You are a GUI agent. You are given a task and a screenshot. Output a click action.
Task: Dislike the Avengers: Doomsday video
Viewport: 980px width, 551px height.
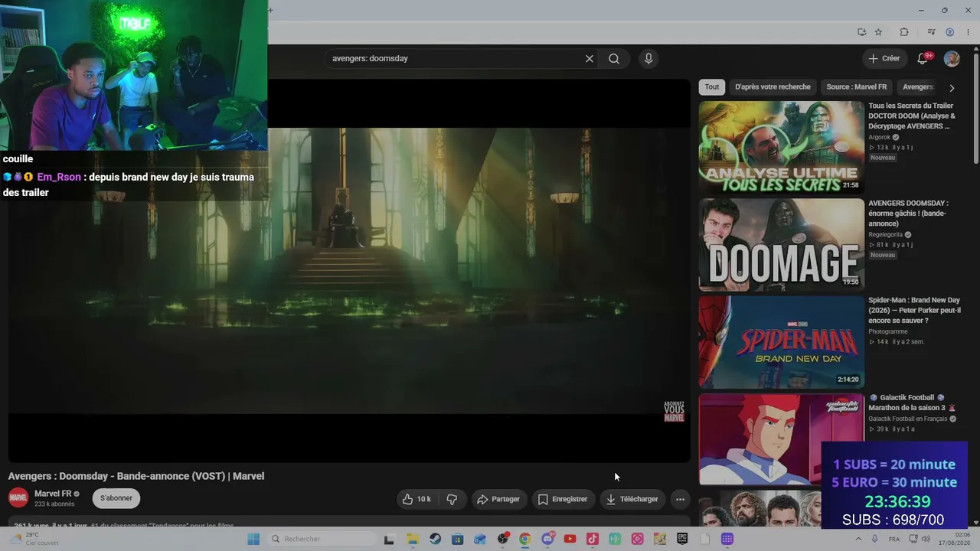pyautogui.click(x=452, y=499)
